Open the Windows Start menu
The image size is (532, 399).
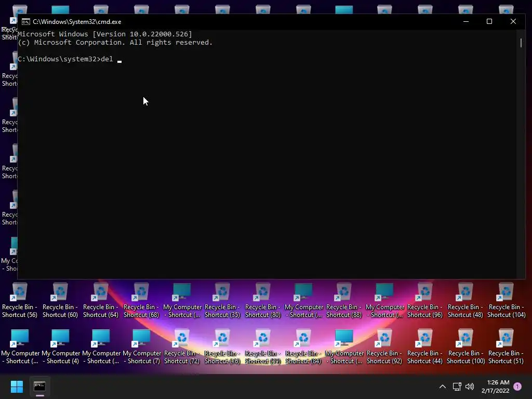(17, 387)
